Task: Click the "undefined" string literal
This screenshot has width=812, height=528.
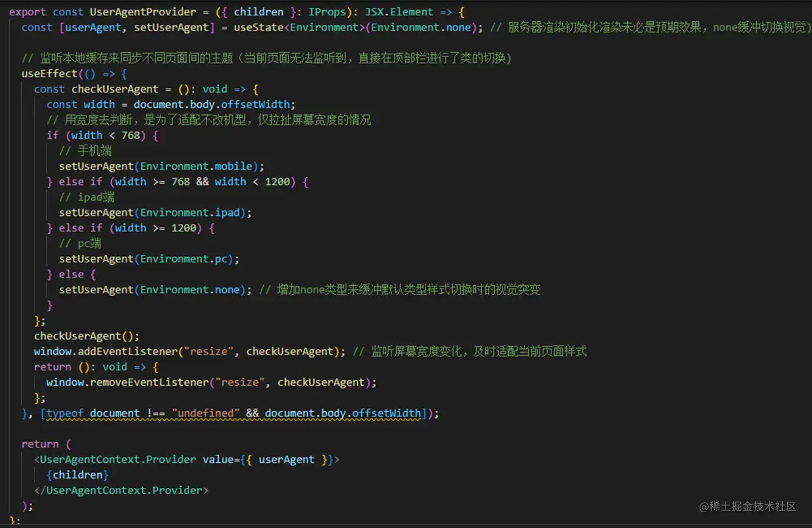Action: coord(205,413)
